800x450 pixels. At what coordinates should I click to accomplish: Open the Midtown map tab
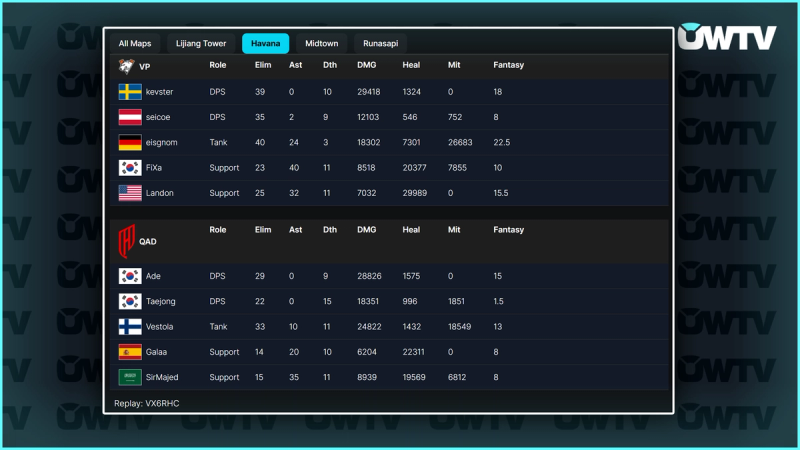[321, 43]
